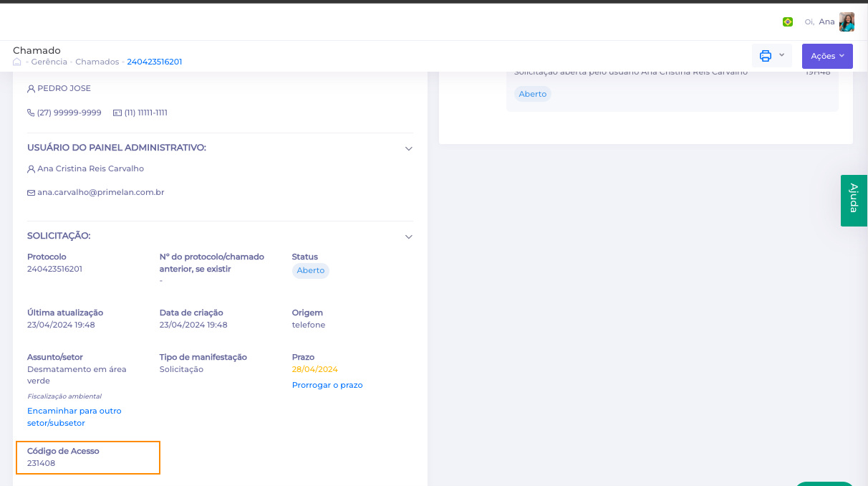868x486 pixels.
Task: Select the email ana.carvalho@primelan.com.br
Action: point(101,192)
